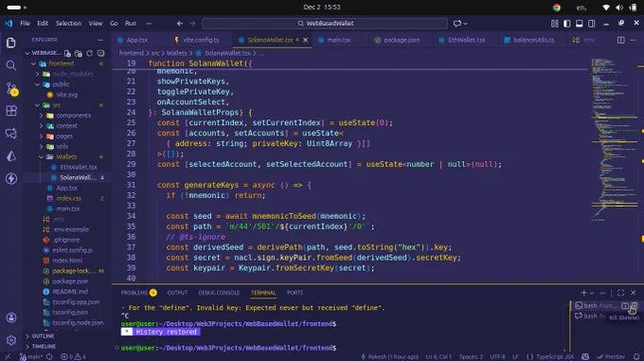Switch to the package.json tab
The height and width of the screenshot is (361, 644).
[x=402, y=40]
